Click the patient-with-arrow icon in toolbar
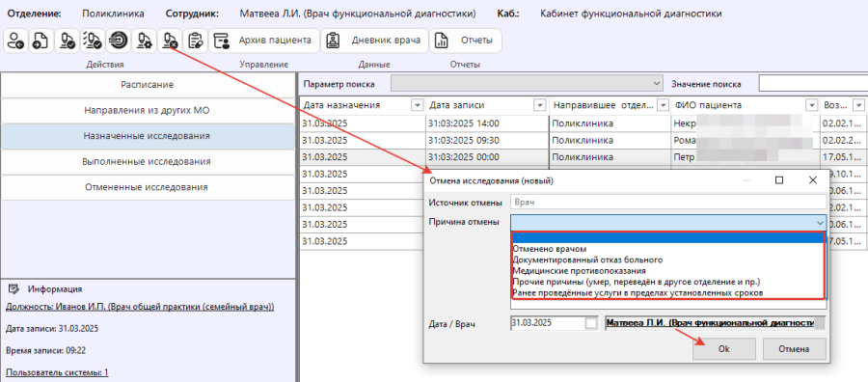The image size is (868, 382). [16, 41]
